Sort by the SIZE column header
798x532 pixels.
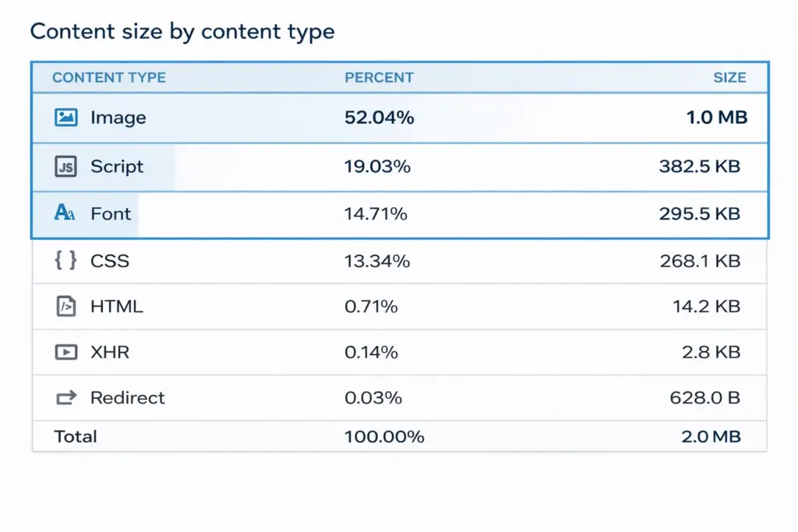point(729,77)
